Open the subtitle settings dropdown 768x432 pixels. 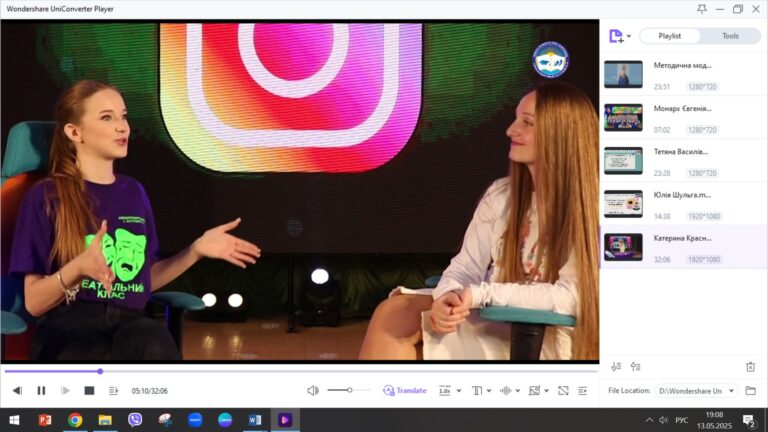point(480,391)
